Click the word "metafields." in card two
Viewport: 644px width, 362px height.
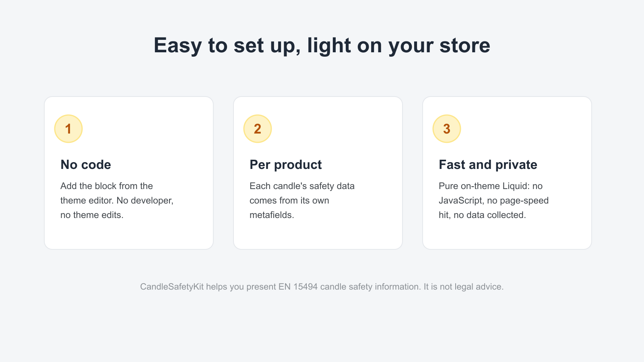coord(272,215)
